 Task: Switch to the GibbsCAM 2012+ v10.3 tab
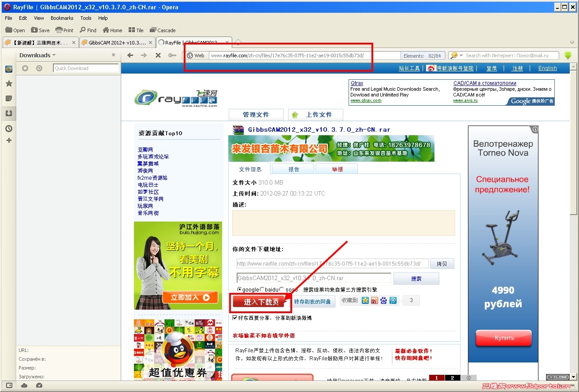(118, 42)
